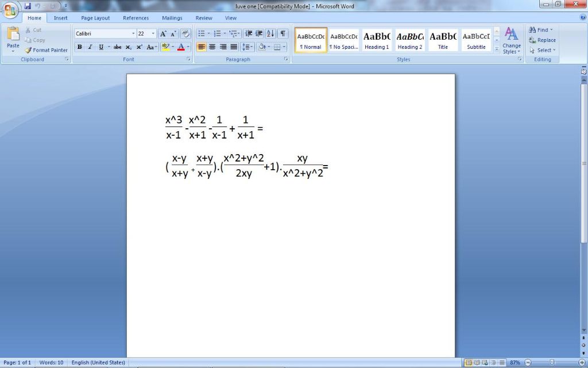Clear formatting with eraser icon

pos(185,34)
